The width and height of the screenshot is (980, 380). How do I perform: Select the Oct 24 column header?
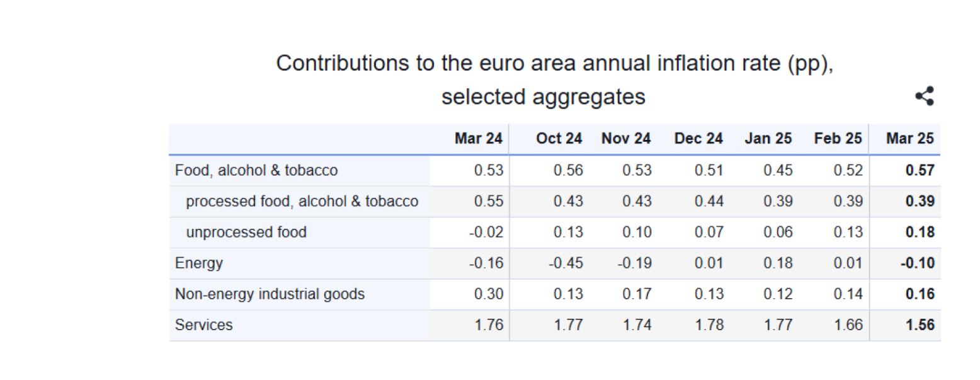pyautogui.click(x=559, y=139)
